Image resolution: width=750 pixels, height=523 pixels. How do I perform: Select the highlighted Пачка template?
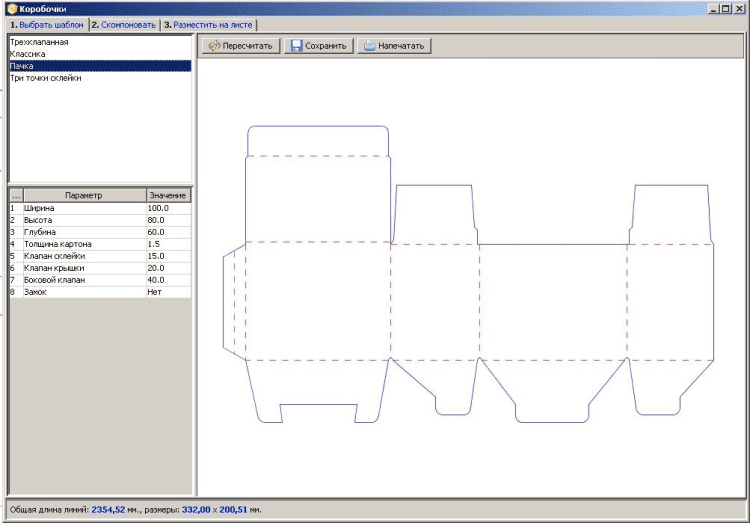100,66
